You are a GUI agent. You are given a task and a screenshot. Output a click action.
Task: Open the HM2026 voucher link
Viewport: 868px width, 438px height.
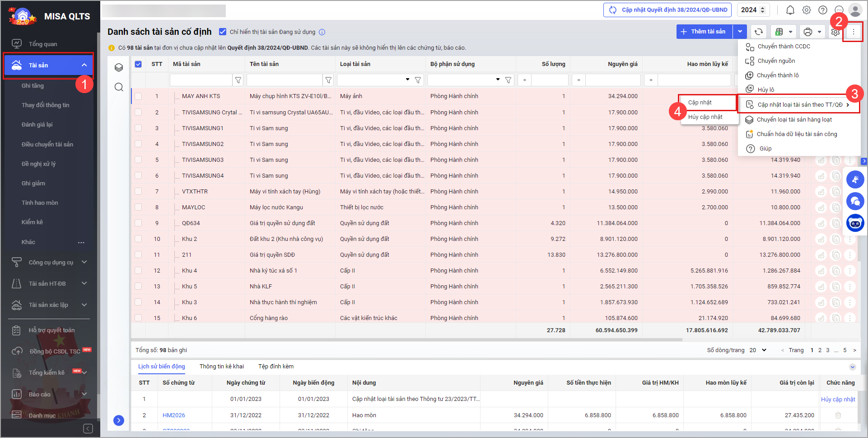(174, 415)
